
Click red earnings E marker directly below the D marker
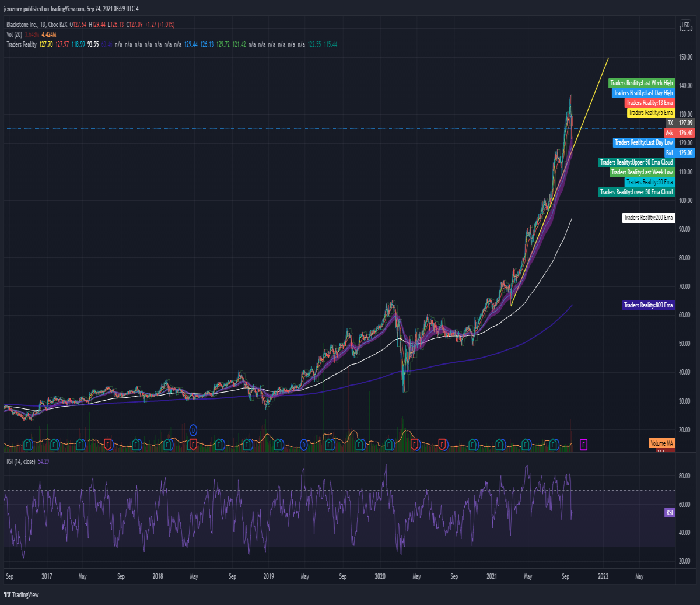(x=193, y=445)
